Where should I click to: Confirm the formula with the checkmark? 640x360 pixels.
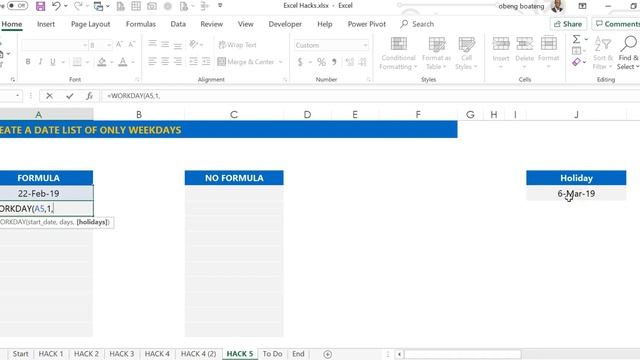pyautogui.click(x=70, y=96)
